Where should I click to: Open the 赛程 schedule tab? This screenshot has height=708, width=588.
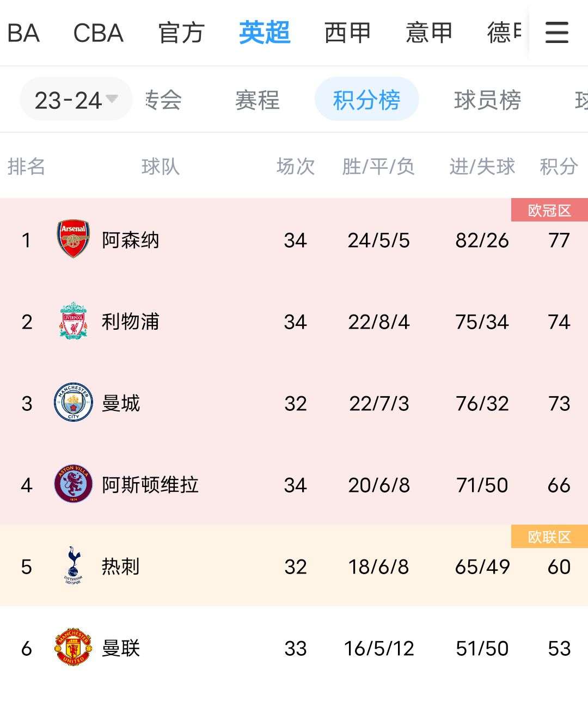(x=258, y=100)
